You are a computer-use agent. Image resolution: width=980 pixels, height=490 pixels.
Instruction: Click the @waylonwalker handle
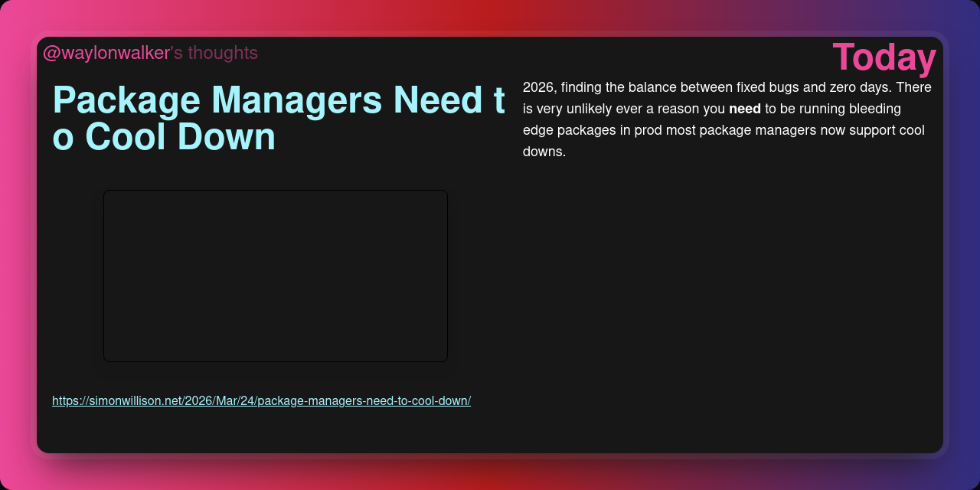106,53
